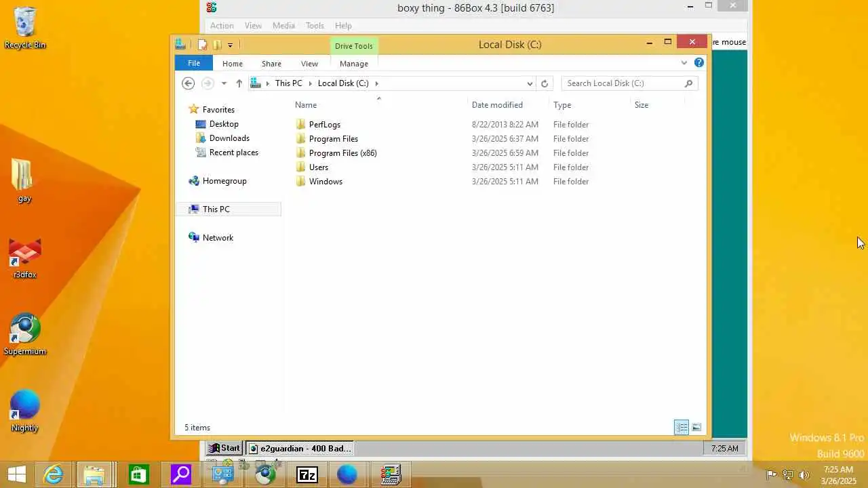Select This PC in navigation pane
The height and width of the screenshot is (488, 868).
point(229,209)
